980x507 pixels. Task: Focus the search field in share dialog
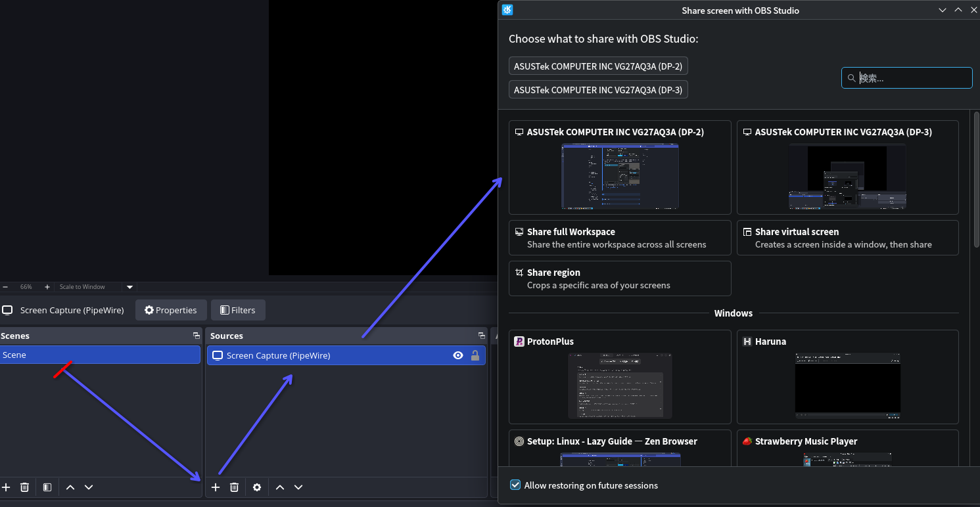tap(907, 78)
